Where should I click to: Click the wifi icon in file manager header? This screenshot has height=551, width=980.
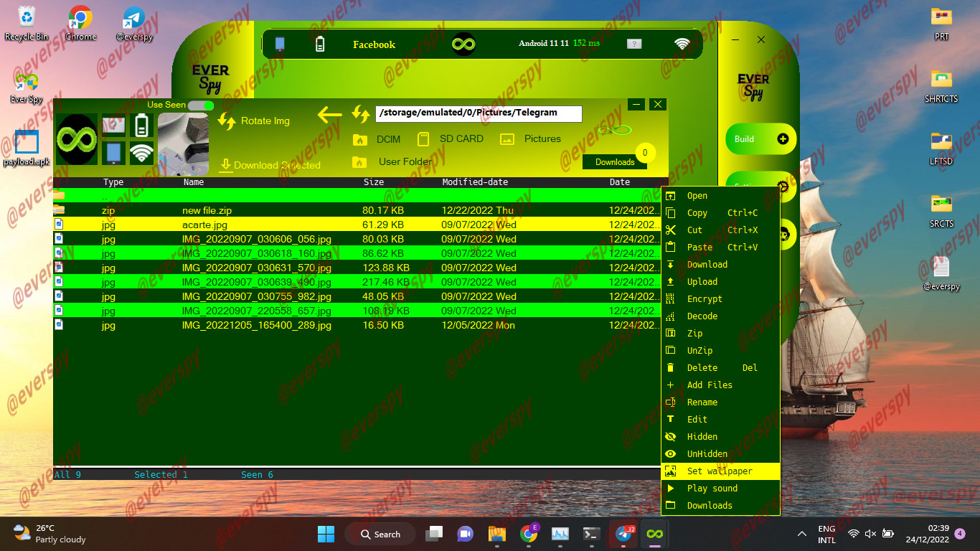[x=142, y=153]
